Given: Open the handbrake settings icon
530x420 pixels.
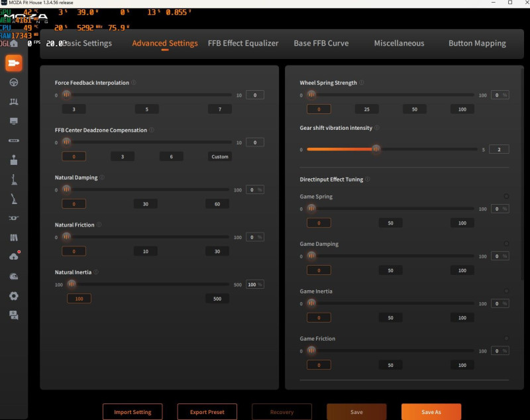Looking at the screenshot, I should coord(13,199).
